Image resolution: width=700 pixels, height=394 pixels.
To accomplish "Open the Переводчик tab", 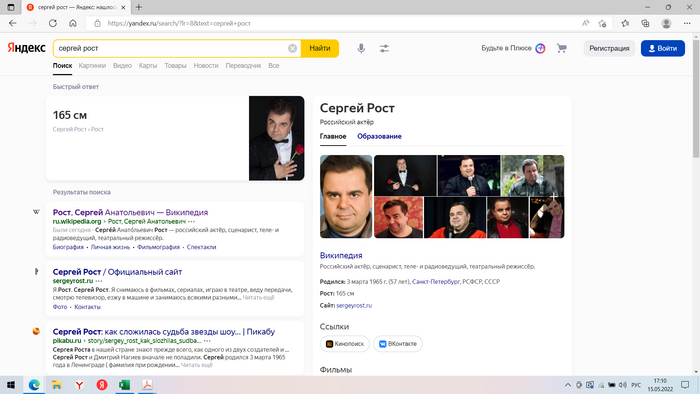I will click(x=243, y=66).
